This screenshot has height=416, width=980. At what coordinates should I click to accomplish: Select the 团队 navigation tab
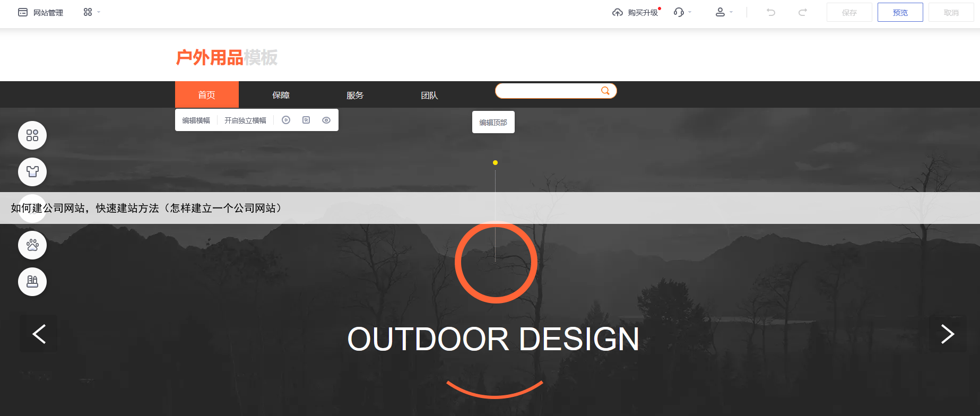click(x=429, y=95)
